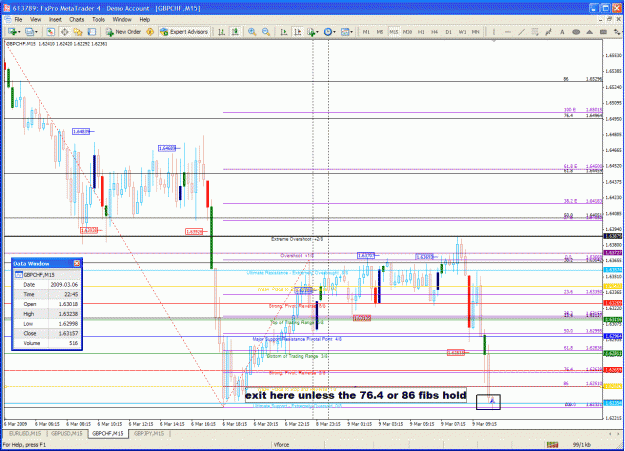The width and height of the screenshot is (625, 451).
Task: Click the '99/1 kb' status bar entry
Action: (582, 445)
